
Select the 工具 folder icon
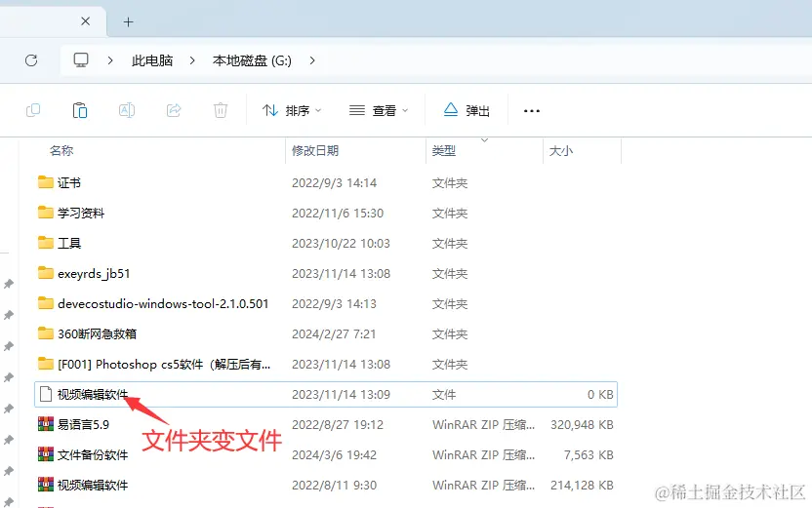tap(46, 243)
